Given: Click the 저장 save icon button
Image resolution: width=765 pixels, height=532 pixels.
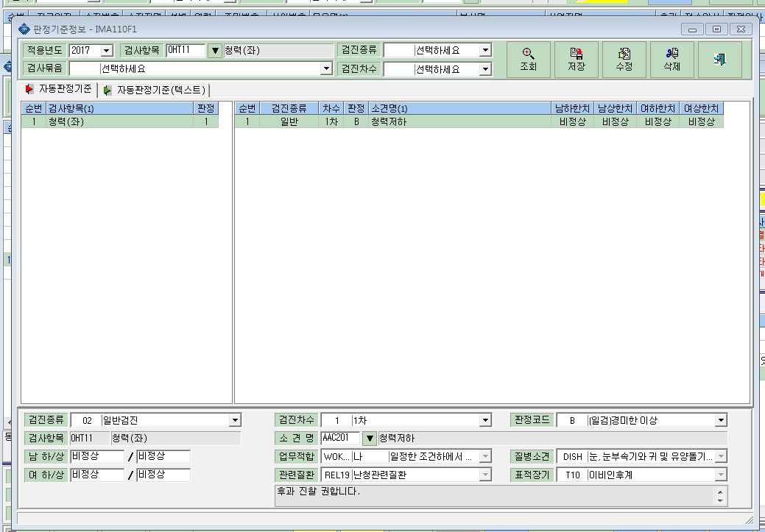Looking at the screenshot, I should [577, 60].
